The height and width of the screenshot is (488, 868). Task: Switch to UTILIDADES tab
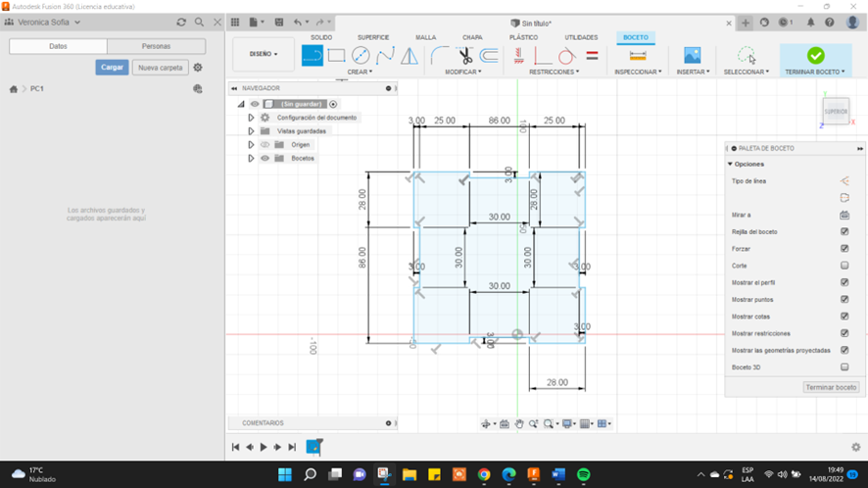(x=581, y=37)
